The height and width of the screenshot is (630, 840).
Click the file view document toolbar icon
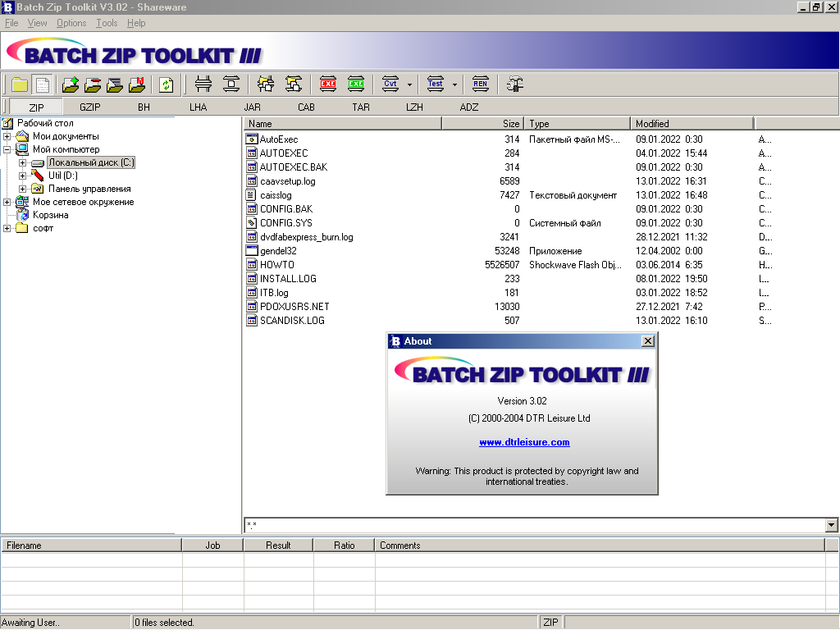click(x=43, y=84)
